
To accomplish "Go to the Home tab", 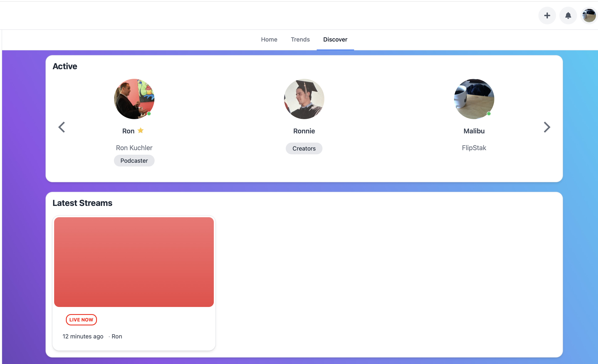I will click(x=269, y=40).
